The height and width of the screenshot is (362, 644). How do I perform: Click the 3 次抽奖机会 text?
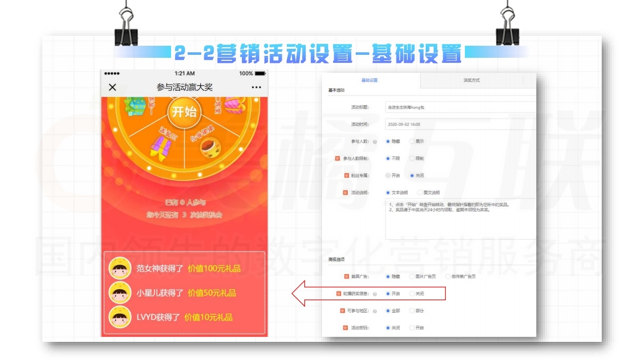(202, 215)
